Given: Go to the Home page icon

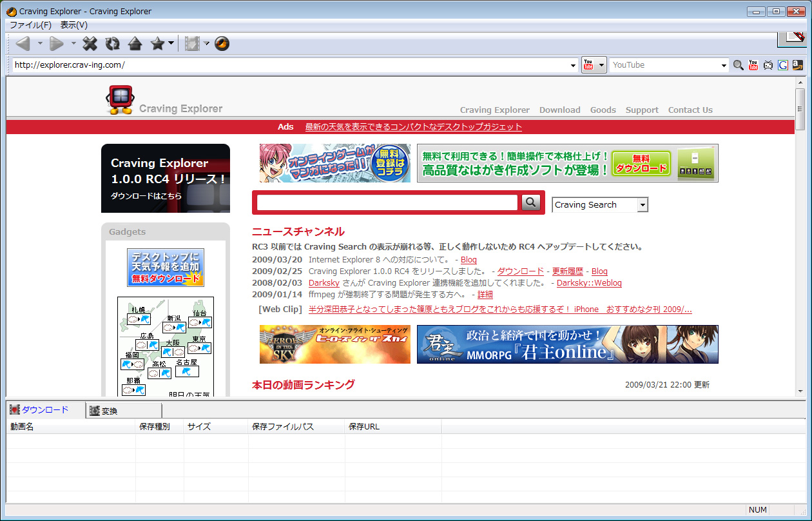Looking at the screenshot, I should pos(135,44).
